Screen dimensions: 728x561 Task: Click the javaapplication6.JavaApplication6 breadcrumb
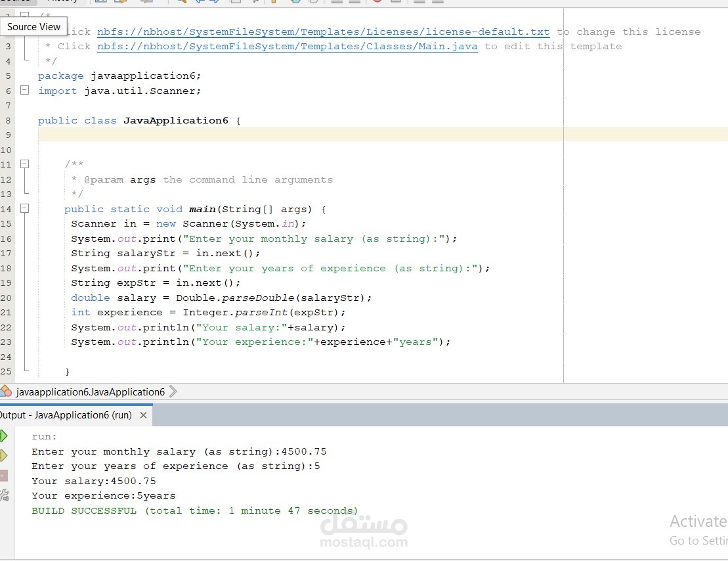click(x=90, y=392)
